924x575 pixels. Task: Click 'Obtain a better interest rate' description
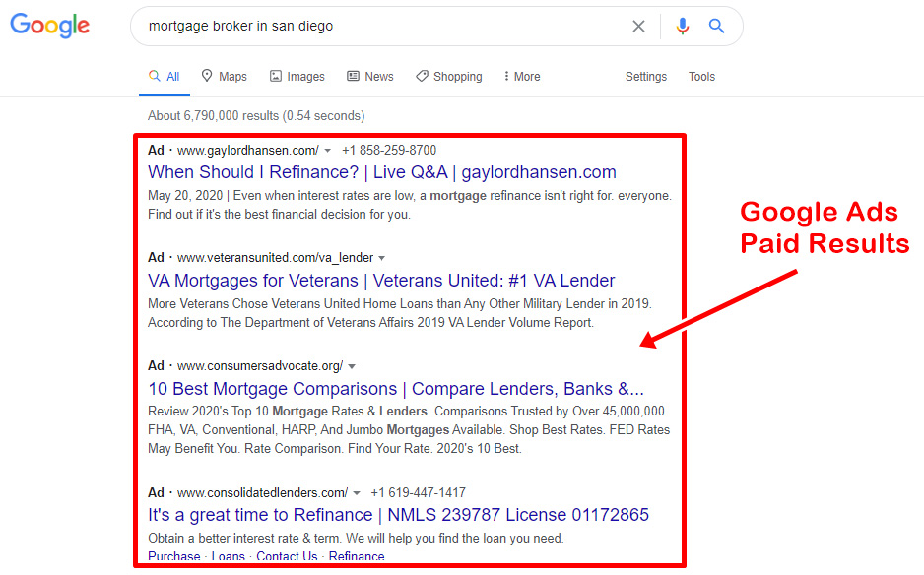(x=356, y=538)
